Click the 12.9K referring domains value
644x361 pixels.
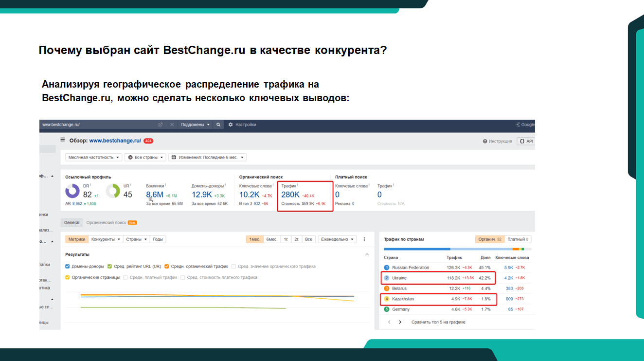click(202, 195)
